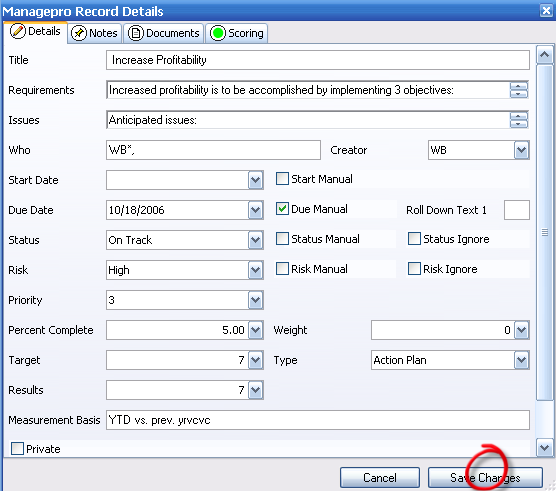Click the Issues field spinner arrows
The image size is (556, 491).
click(519, 120)
